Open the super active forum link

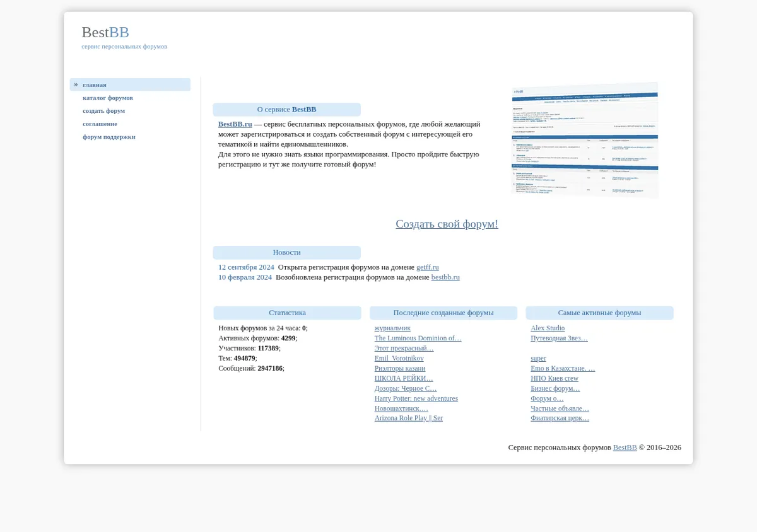538,359
